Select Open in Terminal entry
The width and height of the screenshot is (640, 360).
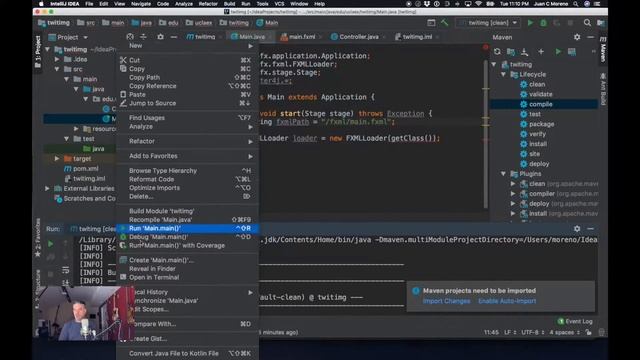[188, 278]
